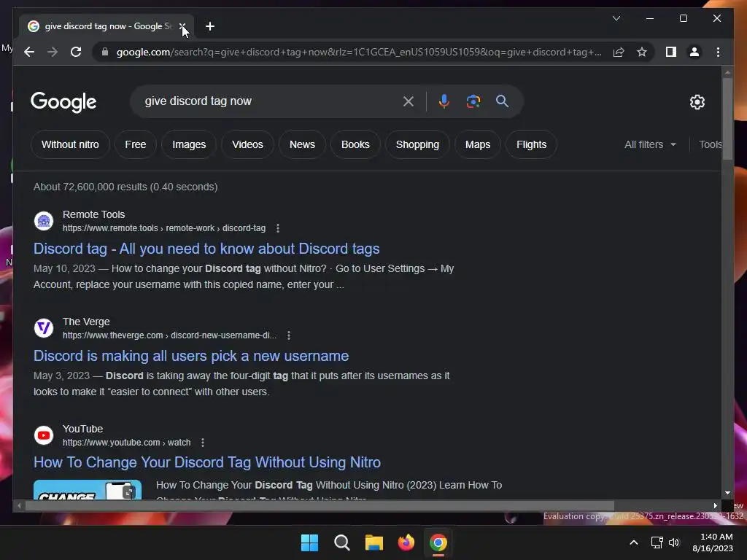Open 'Discord is making all users pick' link
Viewport: 747px width, 560px height.
tap(191, 356)
